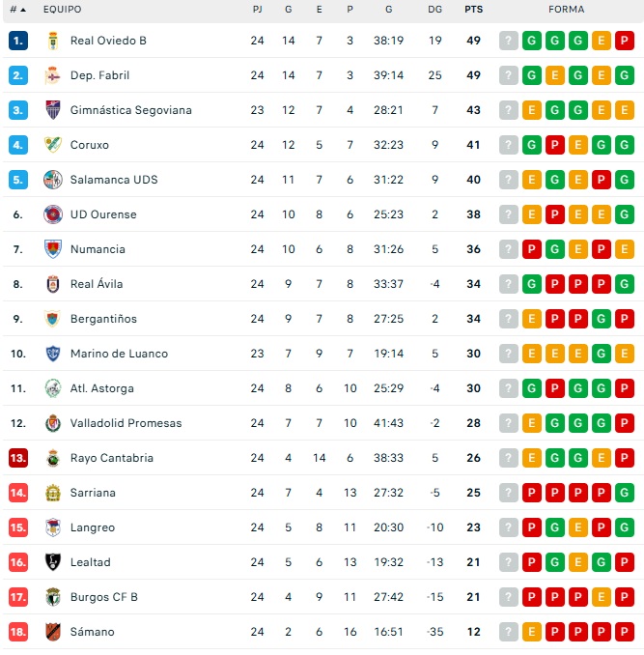Sort standings by PJ column header
The height and width of the screenshot is (655, 644).
257,10
